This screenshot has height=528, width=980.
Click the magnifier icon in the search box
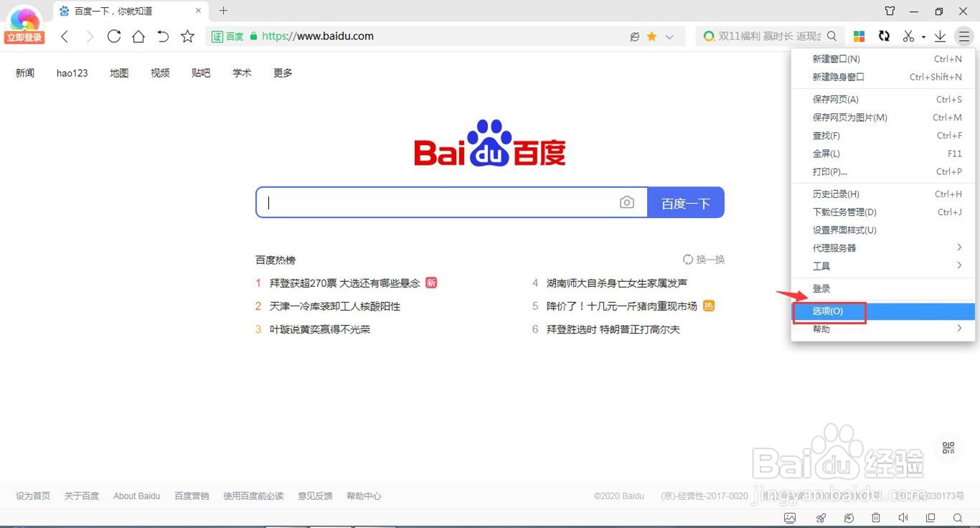point(831,36)
